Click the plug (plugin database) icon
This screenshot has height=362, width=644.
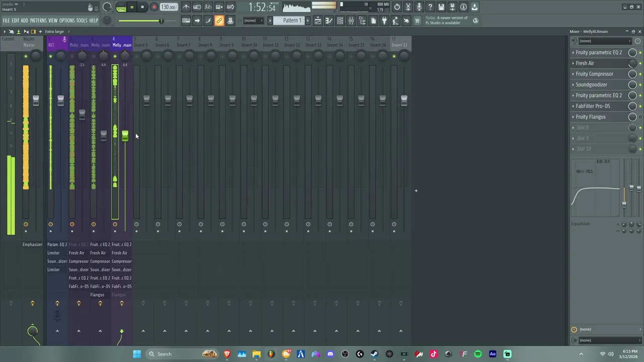click(384, 21)
